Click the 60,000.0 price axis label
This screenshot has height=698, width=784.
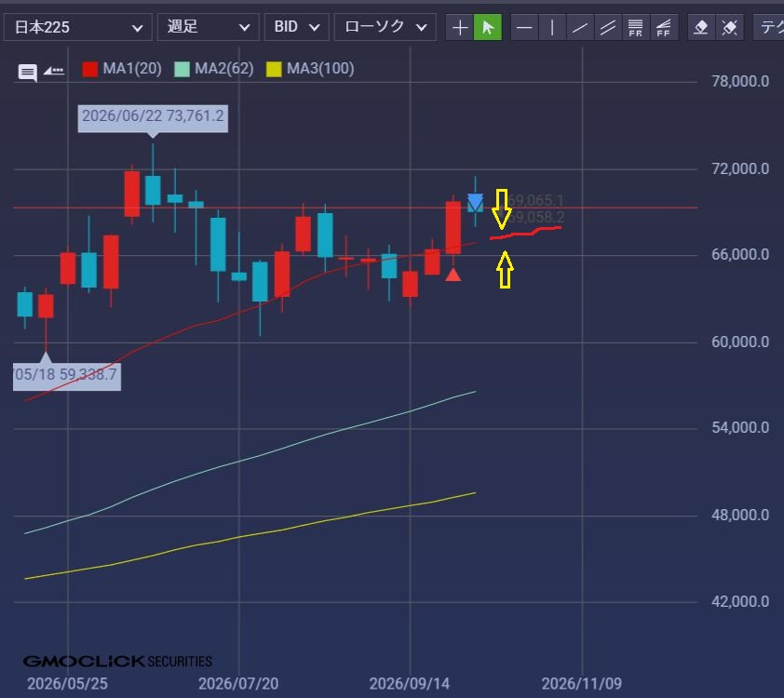coord(740,342)
